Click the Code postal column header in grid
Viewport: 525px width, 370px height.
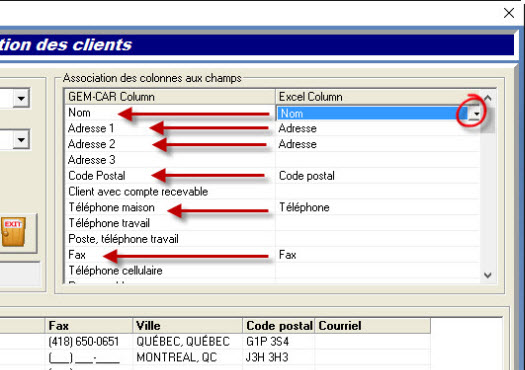click(x=279, y=325)
